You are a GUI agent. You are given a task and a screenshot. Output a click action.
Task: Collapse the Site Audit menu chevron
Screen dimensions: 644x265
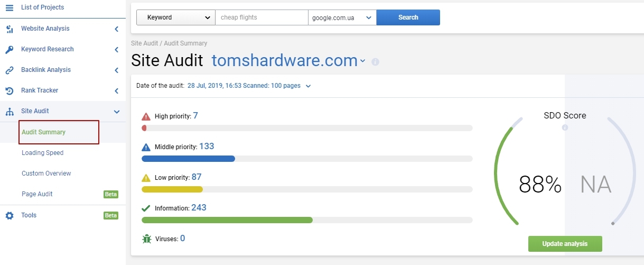point(117,112)
